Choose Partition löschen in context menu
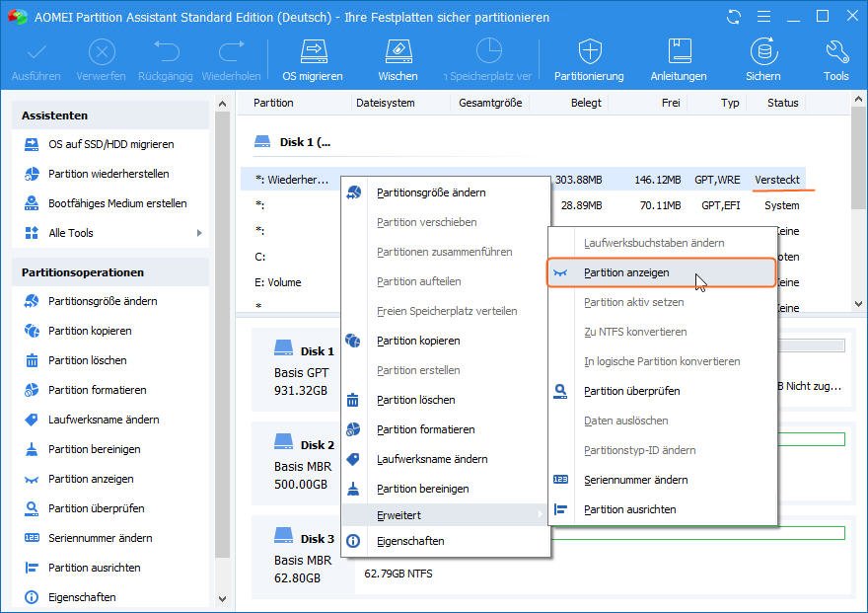This screenshot has width=868, height=613. tap(446, 400)
